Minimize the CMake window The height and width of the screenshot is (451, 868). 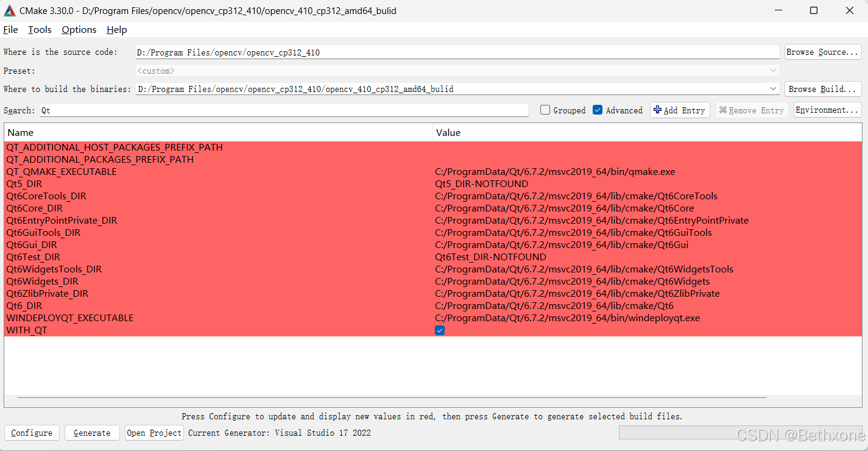point(778,10)
